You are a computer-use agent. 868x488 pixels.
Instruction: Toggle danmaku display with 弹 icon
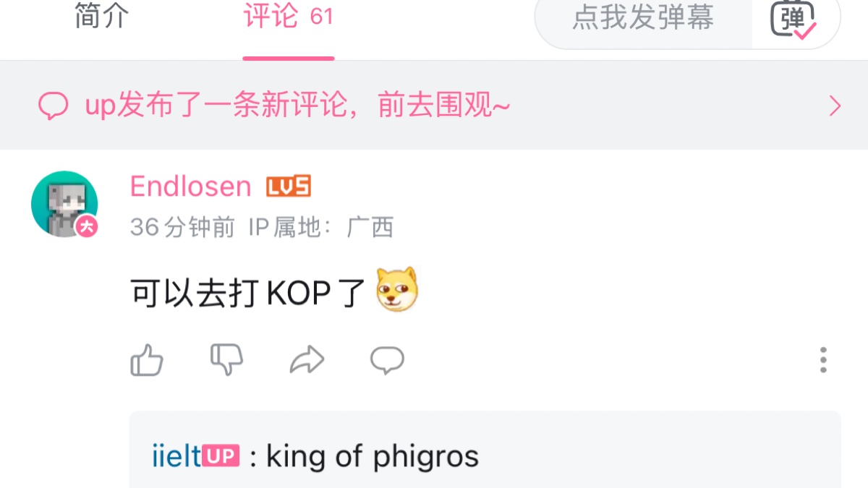click(x=793, y=18)
